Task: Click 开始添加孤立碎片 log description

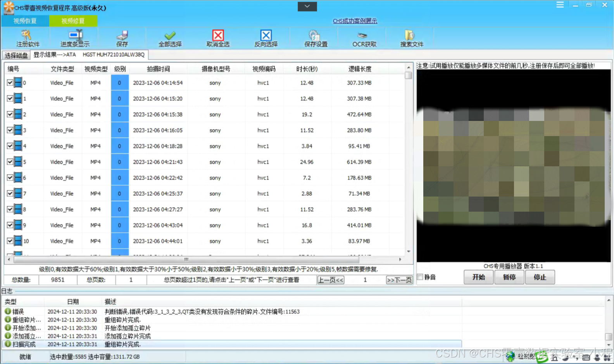Action: [x=128, y=328]
